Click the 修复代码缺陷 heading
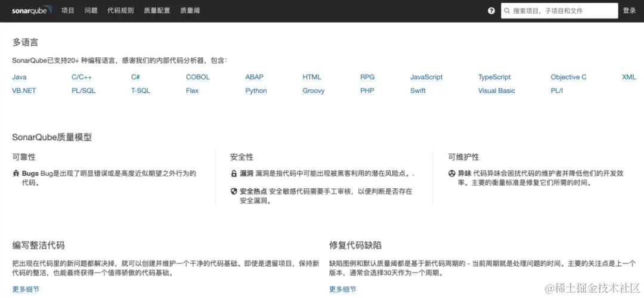The height and width of the screenshot is (298, 644). [355, 246]
